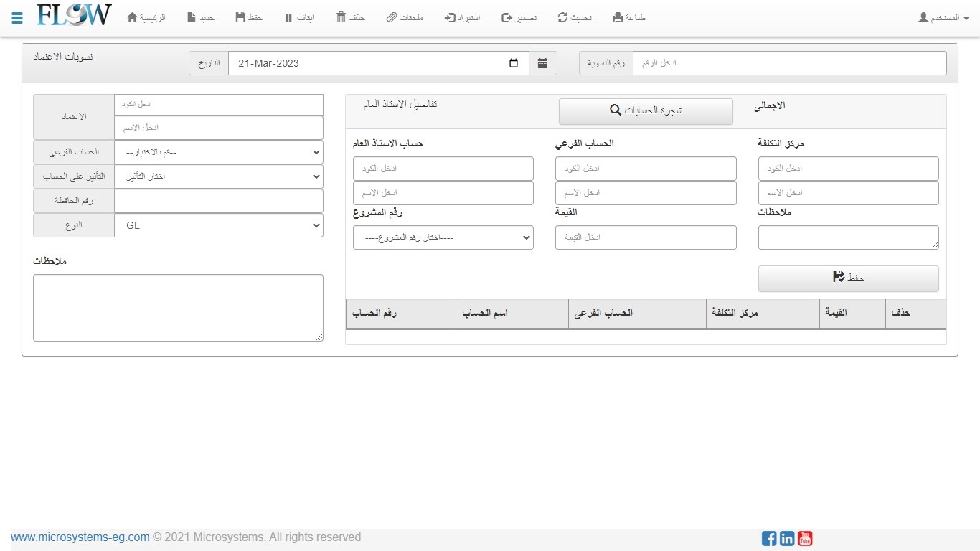Image resolution: width=980 pixels, height=551 pixels.
Task: Open the type (النوع) dropdown showing GL
Action: click(x=218, y=225)
